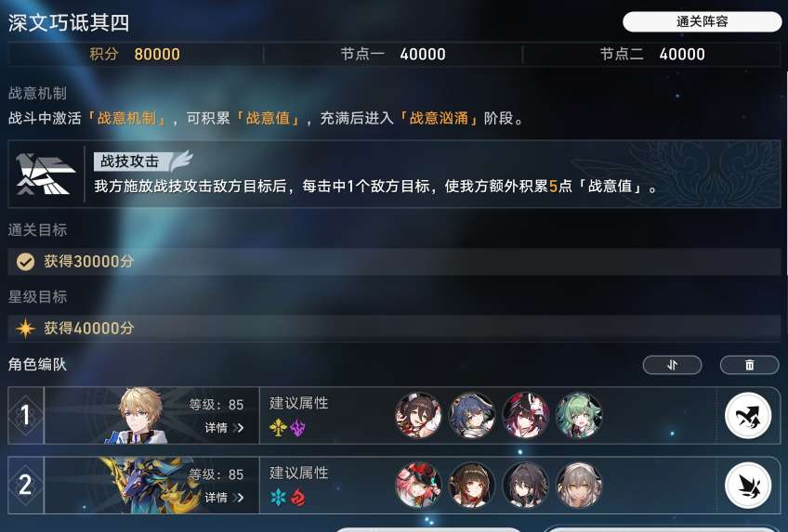This screenshot has height=532, width=788.
Task: Click team 2's red Fire element icon
Action: tap(297, 498)
